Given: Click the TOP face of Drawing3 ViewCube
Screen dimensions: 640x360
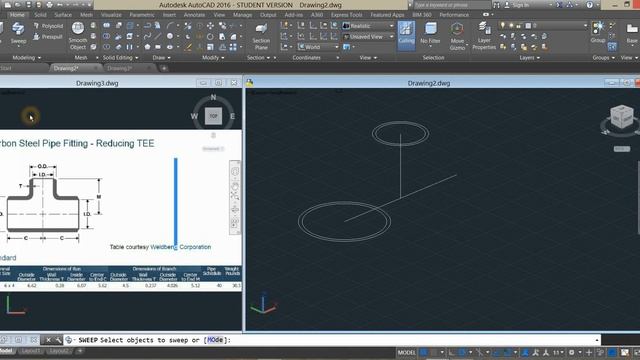Looking at the screenshot, I should coord(213,116).
